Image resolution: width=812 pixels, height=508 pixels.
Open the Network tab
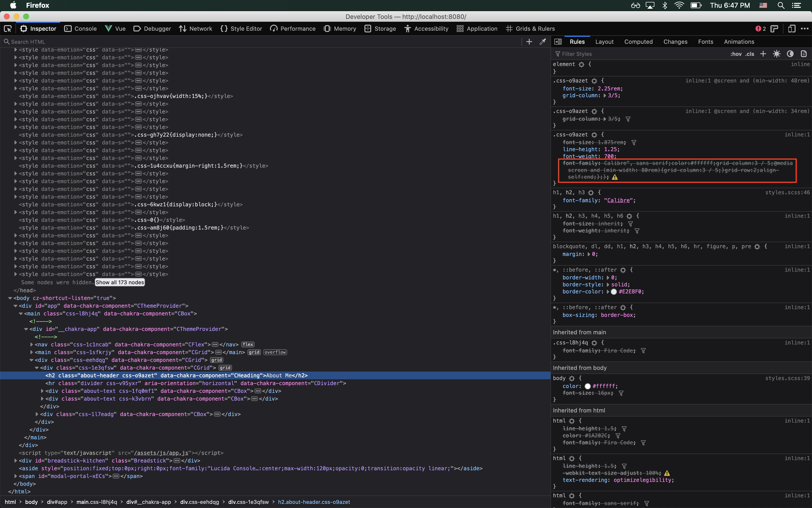(196, 29)
